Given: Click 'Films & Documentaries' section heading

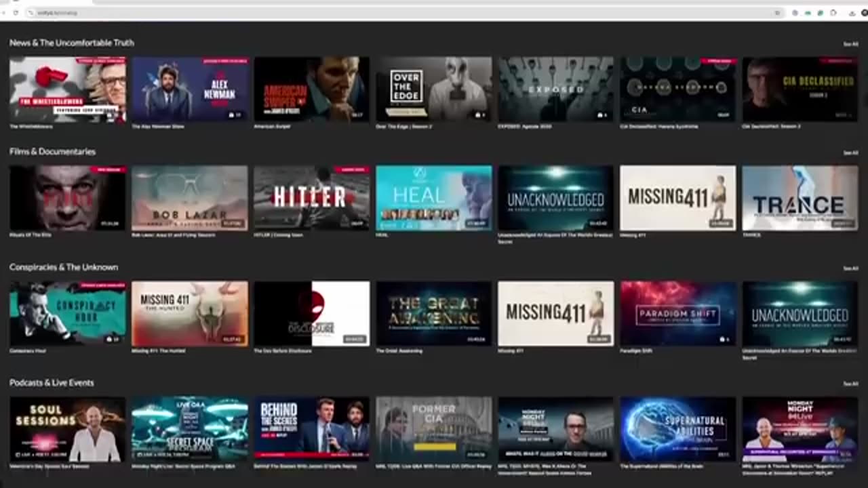Looking at the screenshot, I should [52, 152].
